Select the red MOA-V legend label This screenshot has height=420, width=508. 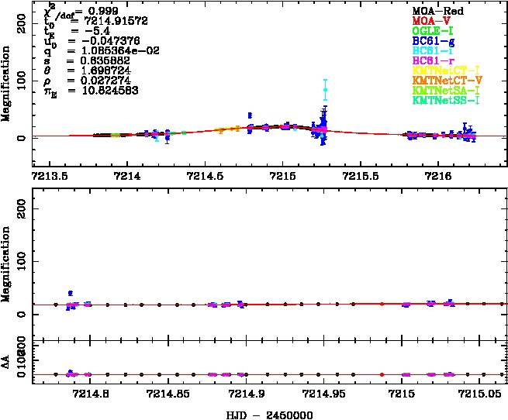[431, 21]
